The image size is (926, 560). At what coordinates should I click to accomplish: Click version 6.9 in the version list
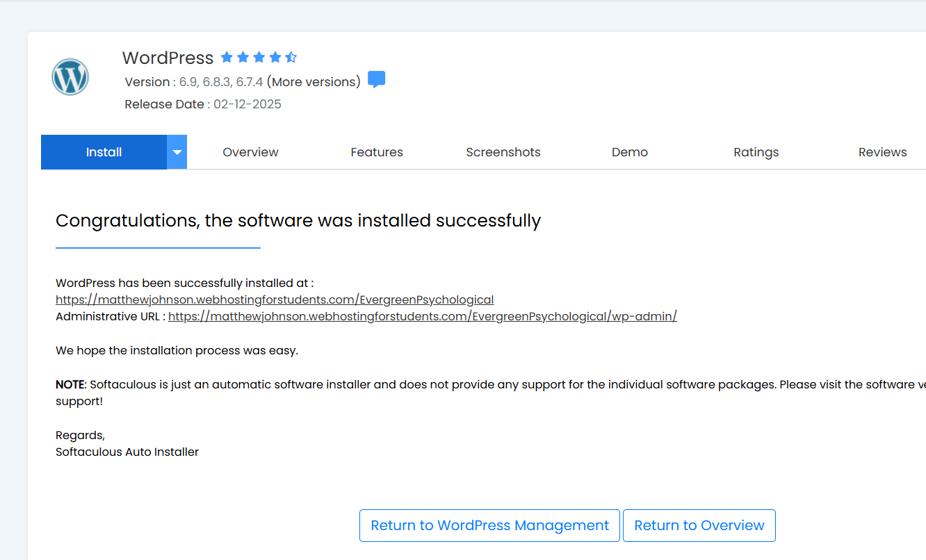pos(188,82)
